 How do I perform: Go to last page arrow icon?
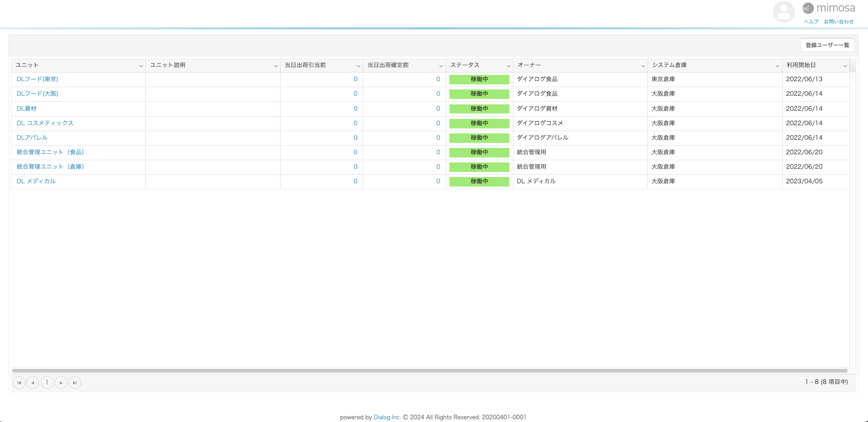pyautogui.click(x=75, y=383)
